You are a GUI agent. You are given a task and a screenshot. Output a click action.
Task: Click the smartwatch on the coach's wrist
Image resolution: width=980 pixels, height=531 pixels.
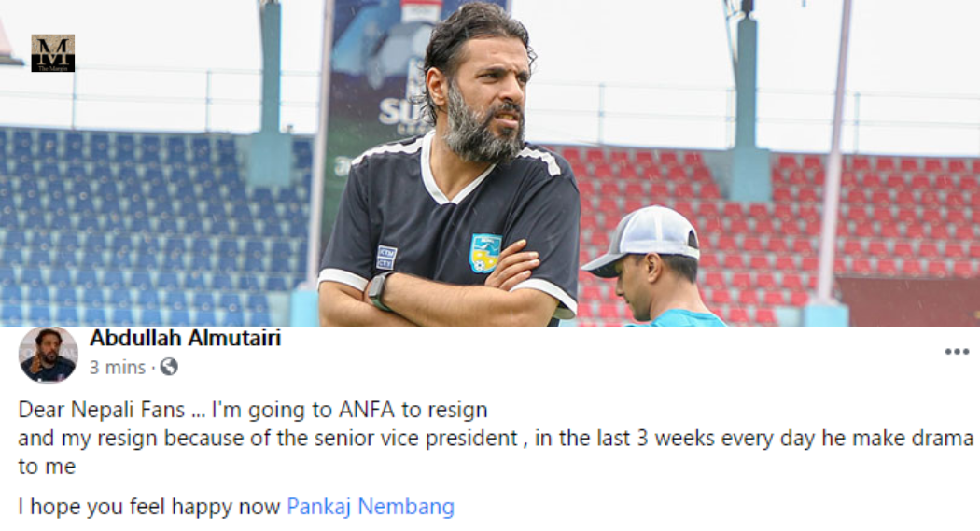tap(379, 291)
